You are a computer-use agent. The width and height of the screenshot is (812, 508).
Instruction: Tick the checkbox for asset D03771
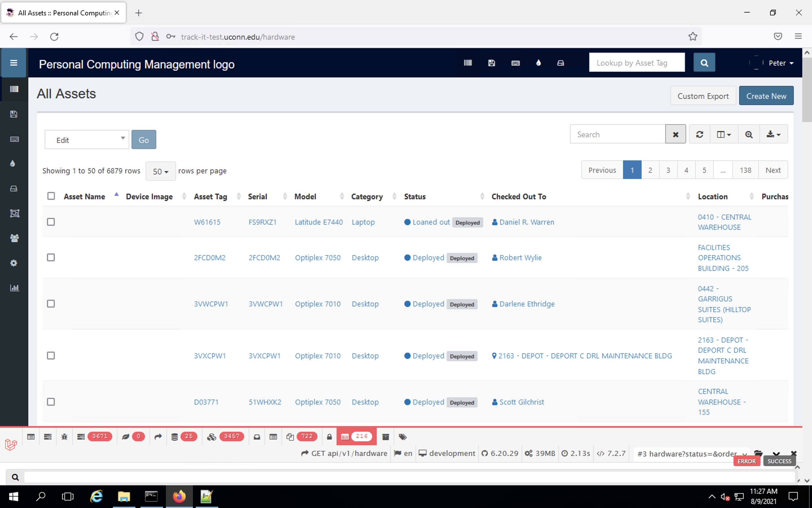51,402
